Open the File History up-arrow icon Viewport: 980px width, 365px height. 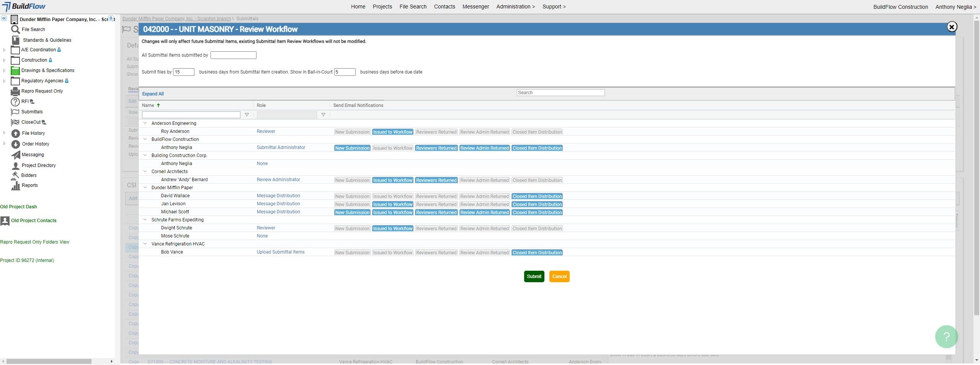(15, 133)
